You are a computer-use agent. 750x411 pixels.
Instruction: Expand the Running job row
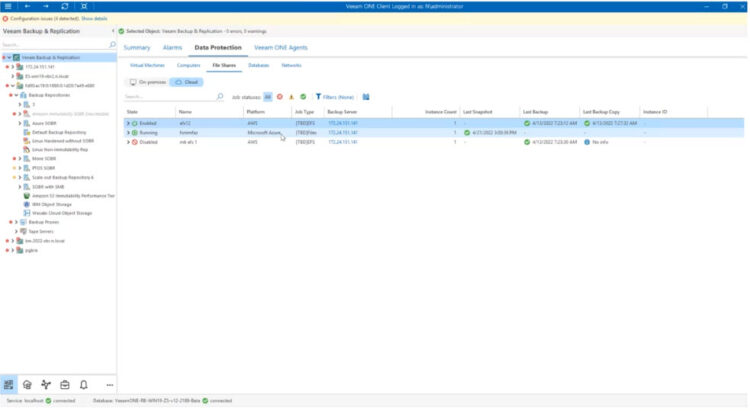point(128,133)
